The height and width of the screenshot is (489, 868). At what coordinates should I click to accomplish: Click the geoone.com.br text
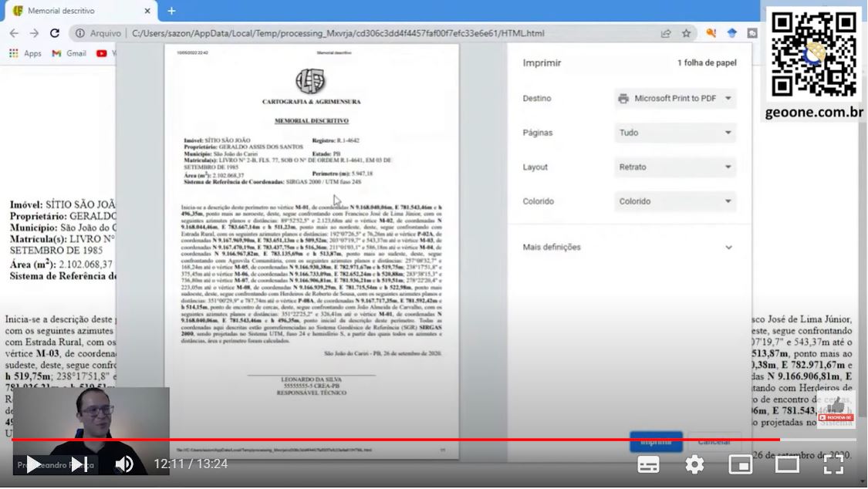click(814, 113)
